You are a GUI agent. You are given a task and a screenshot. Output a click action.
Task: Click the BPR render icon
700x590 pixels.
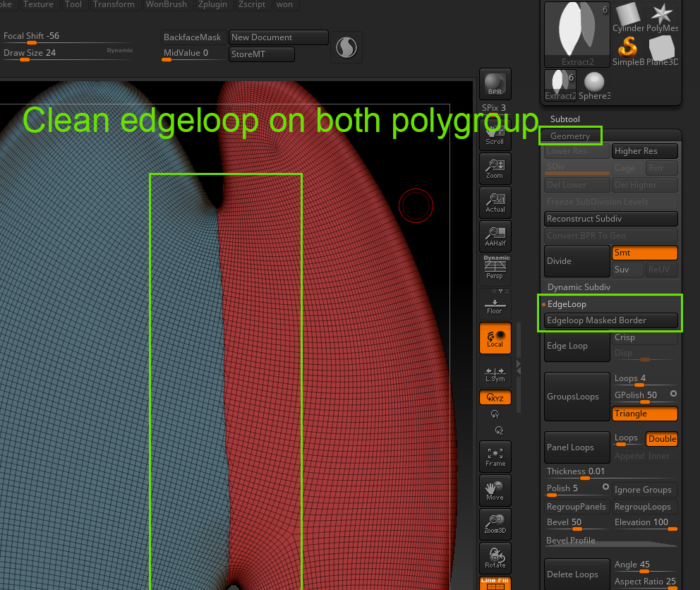(495, 83)
